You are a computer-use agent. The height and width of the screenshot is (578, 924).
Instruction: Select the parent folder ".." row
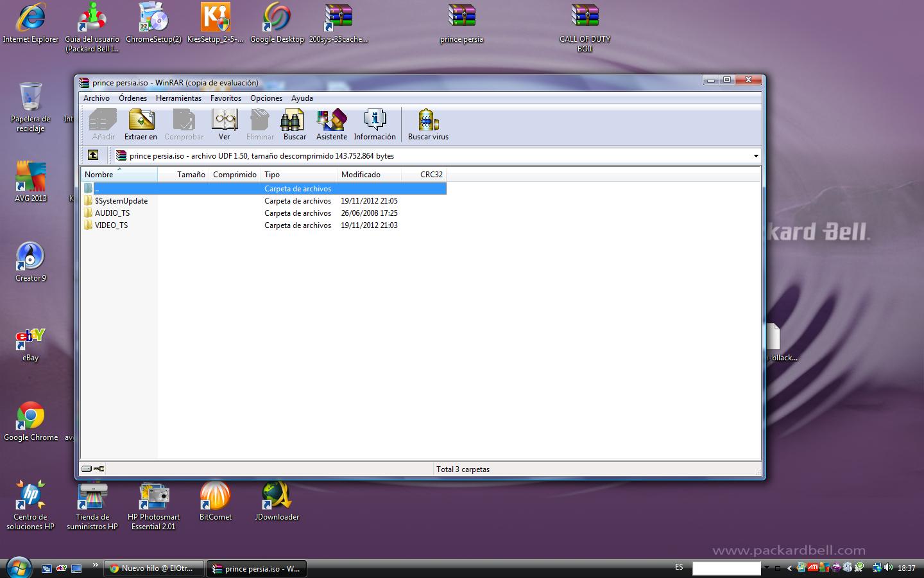(264, 189)
